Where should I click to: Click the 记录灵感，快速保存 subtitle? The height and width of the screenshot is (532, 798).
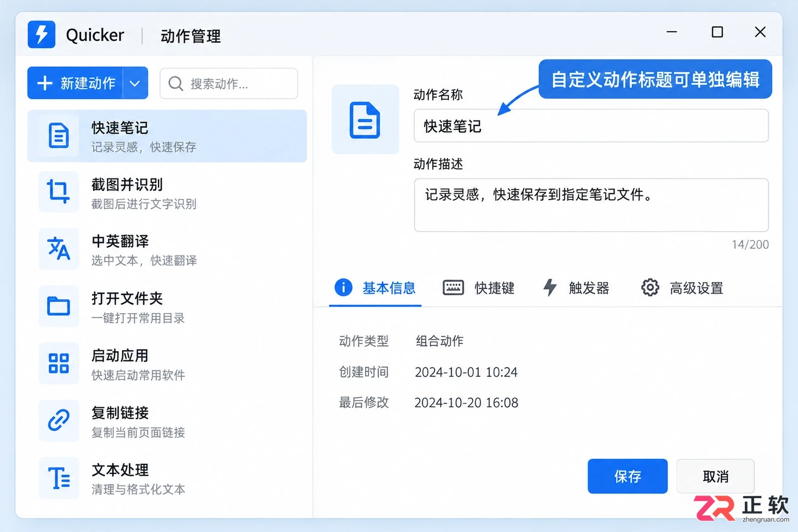click(x=144, y=147)
